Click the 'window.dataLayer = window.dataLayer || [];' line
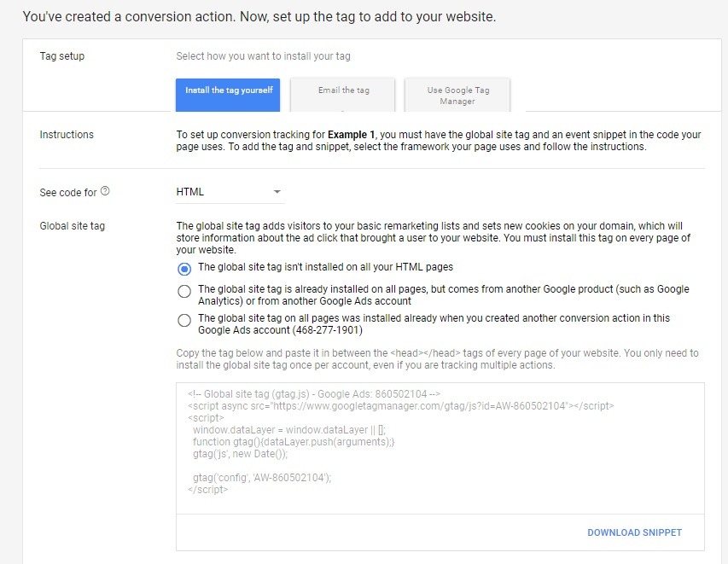Viewport: 728px width, 564px height. point(289,430)
